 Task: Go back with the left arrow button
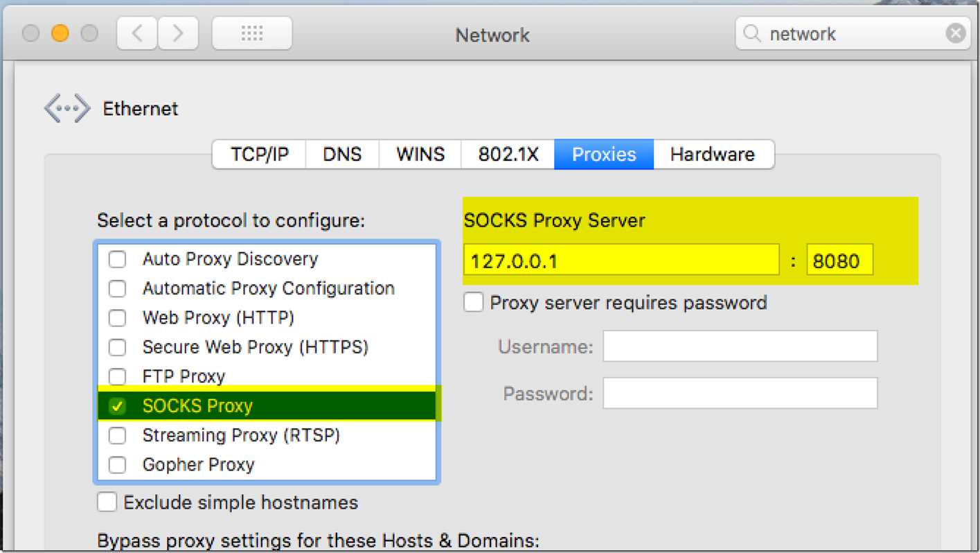pos(137,33)
